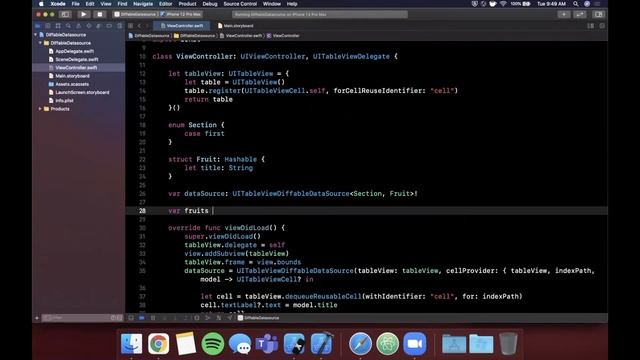This screenshot has width=640, height=360.
Task: Open the related items grid icon
Action: 131,26
